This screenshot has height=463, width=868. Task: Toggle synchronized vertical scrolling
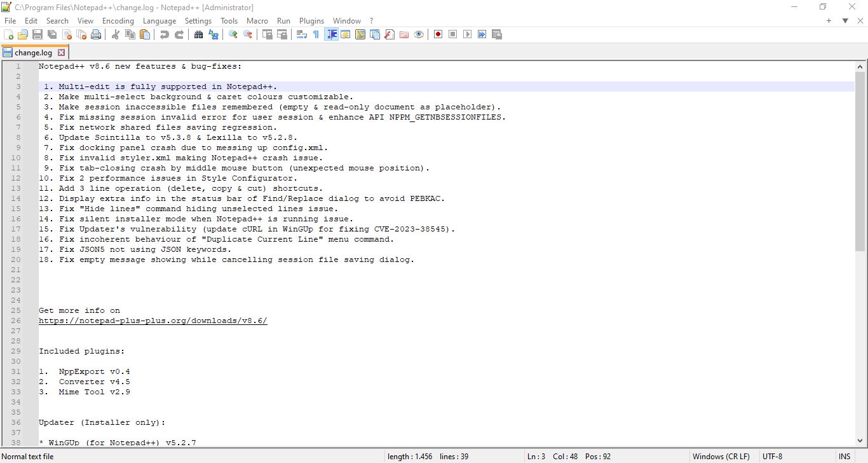click(268, 34)
